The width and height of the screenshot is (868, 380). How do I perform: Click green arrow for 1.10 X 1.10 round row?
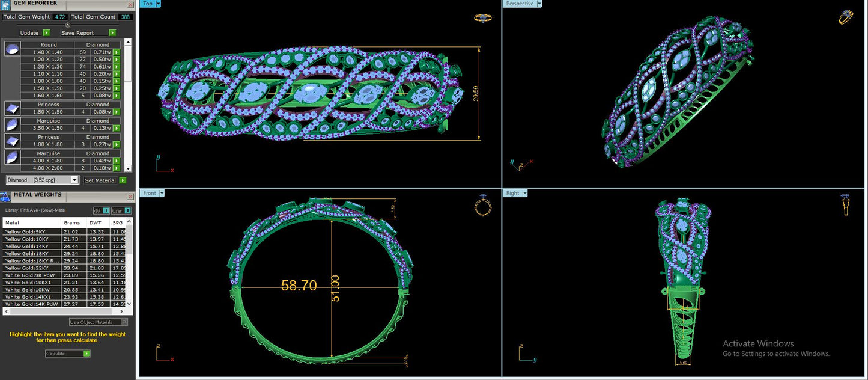(x=117, y=74)
